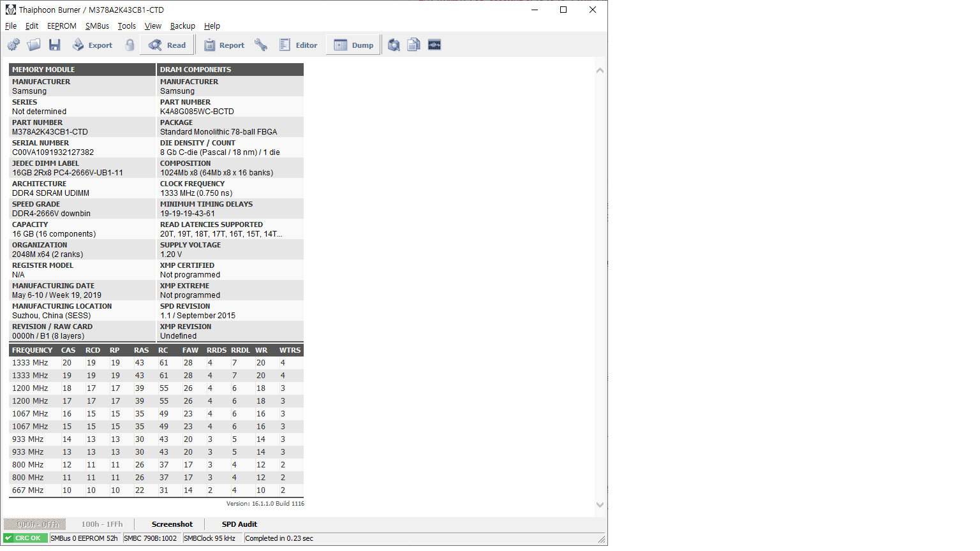Click the Suzhou, China (SESS) location value
This screenshot has height=551, width=980.
52,316
